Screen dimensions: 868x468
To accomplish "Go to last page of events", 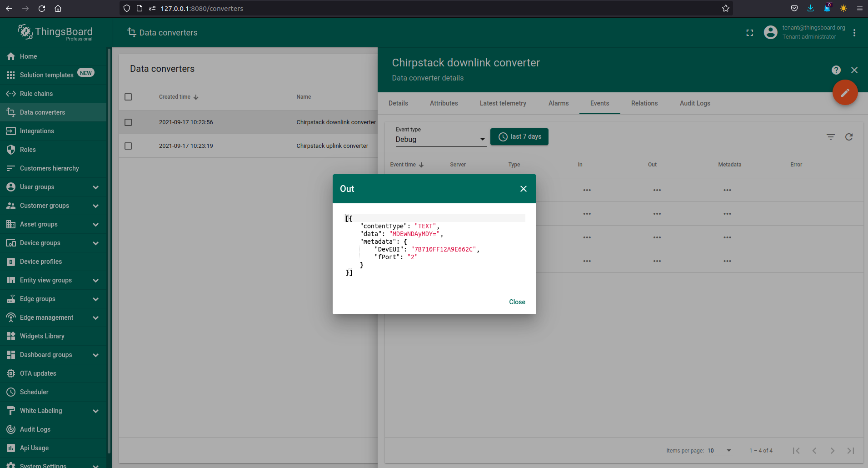I will point(851,451).
